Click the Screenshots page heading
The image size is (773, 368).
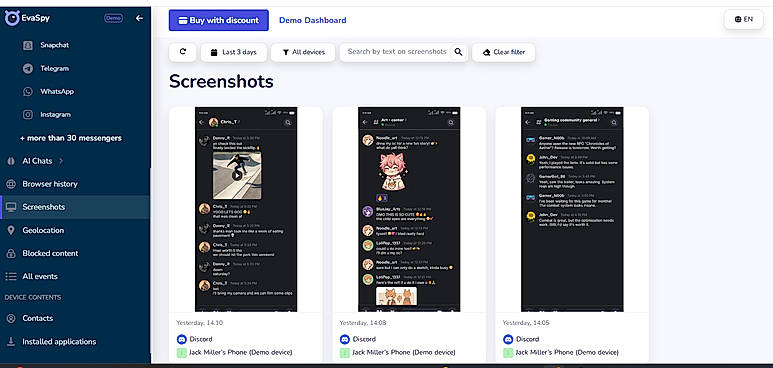(221, 81)
